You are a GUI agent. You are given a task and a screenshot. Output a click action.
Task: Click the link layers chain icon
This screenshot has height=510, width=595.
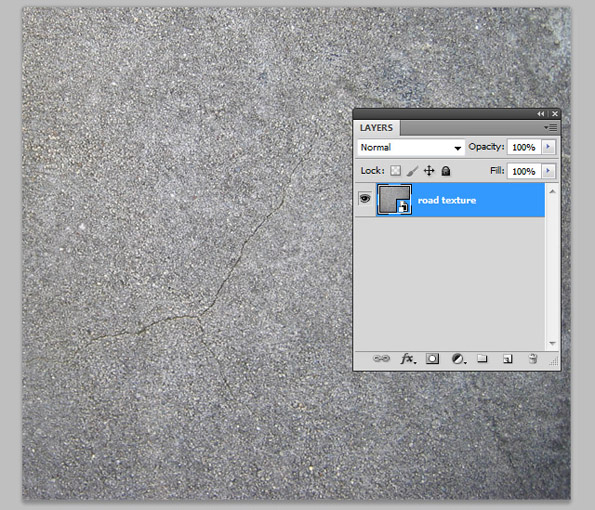tap(381, 359)
